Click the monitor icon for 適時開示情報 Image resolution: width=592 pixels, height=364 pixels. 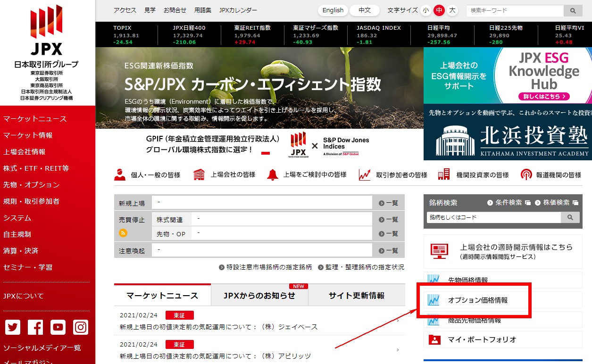(439, 251)
